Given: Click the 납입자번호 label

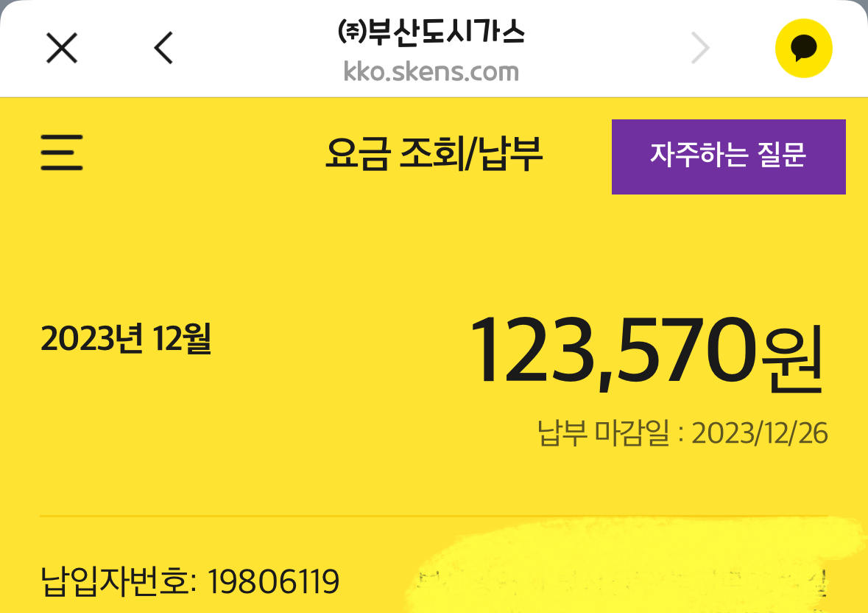Looking at the screenshot, I should [x=118, y=582].
